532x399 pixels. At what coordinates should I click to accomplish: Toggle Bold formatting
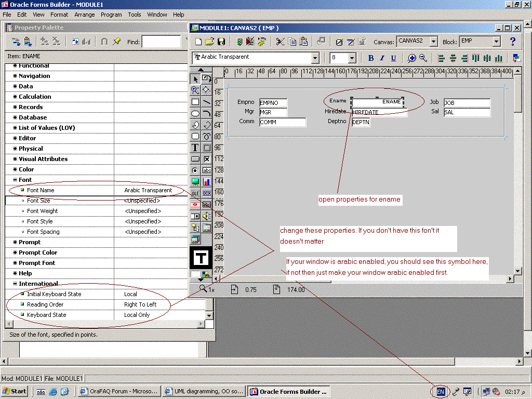371,58
